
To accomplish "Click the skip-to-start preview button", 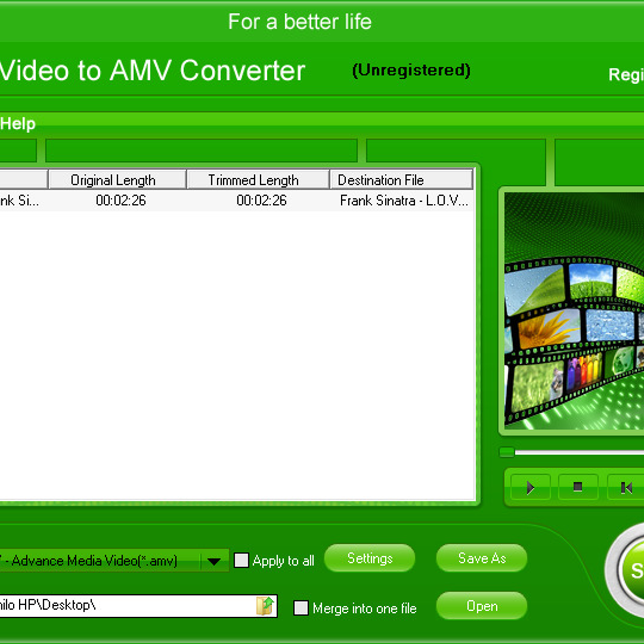I will pos(626,487).
